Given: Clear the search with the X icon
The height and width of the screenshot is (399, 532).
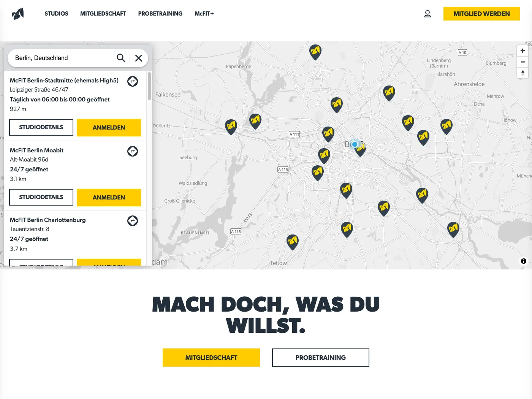Looking at the screenshot, I should pos(139,58).
